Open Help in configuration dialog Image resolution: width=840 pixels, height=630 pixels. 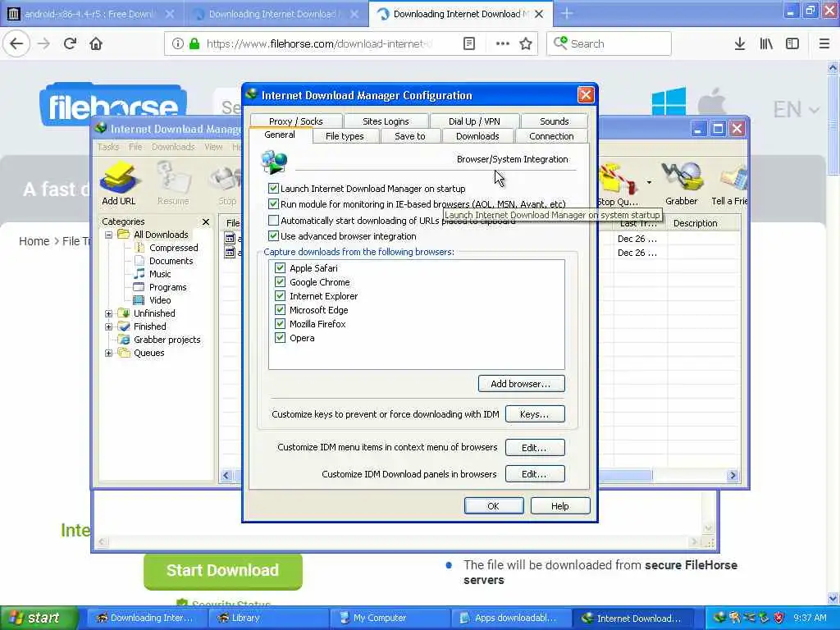point(560,505)
